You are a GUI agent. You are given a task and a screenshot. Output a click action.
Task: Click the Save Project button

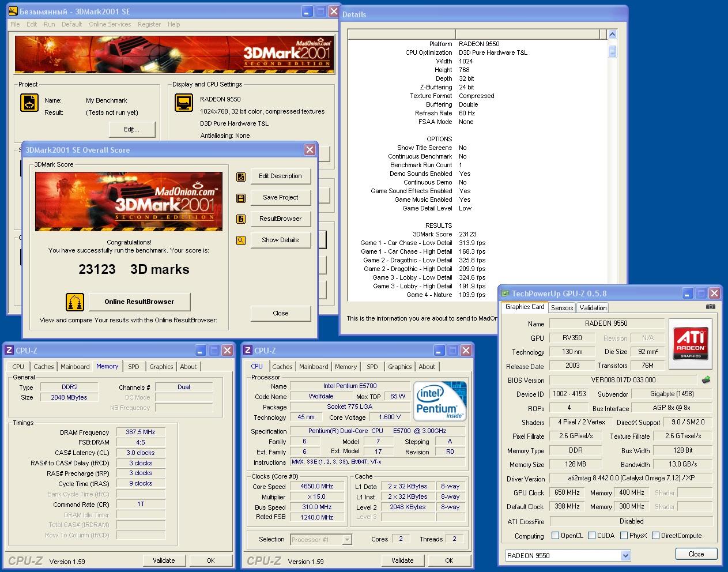[281, 198]
